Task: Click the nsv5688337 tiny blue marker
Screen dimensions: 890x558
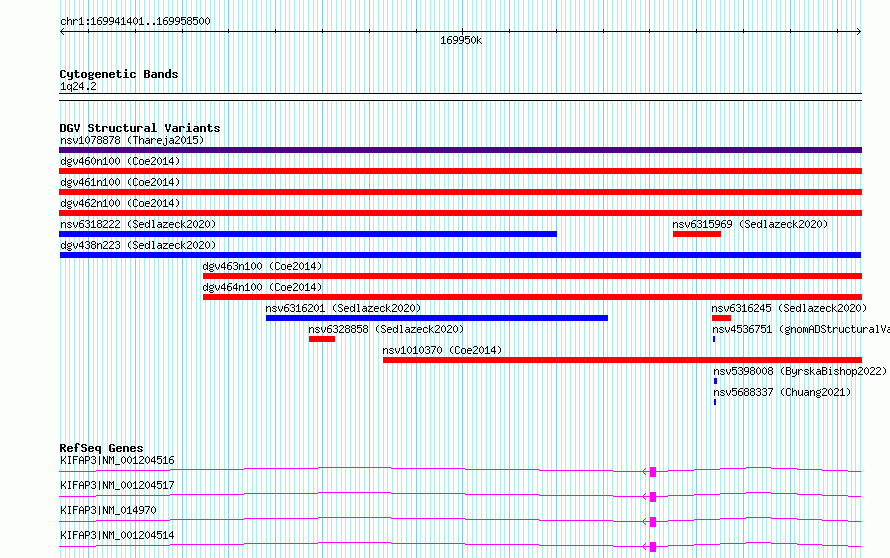Action: click(x=715, y=402)
